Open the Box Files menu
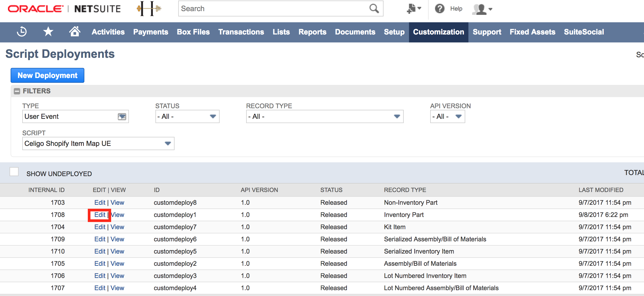This screenshot has height=296, width=644. [x=193, y=32]
